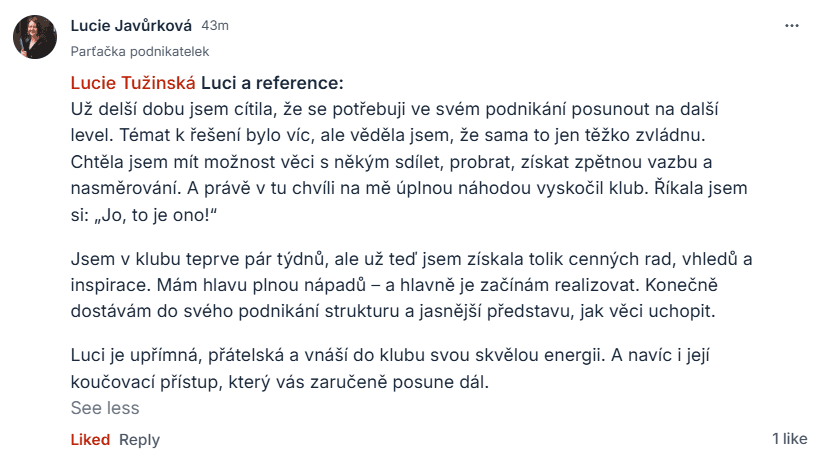Click the Parťačka podnikatelek member label
The image size is (836, 464).
click(x=139, y=50)
